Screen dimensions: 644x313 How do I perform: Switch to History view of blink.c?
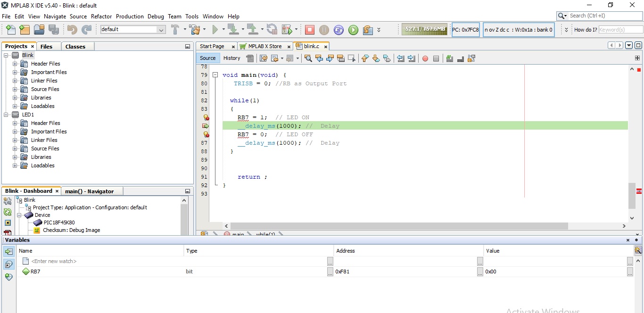click(x=231, y=58)
